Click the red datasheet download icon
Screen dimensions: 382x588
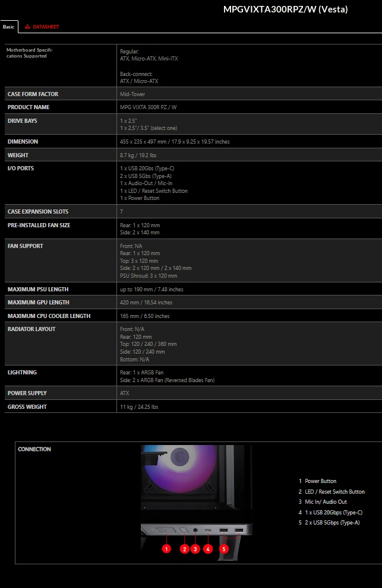(x=27, y=27)
